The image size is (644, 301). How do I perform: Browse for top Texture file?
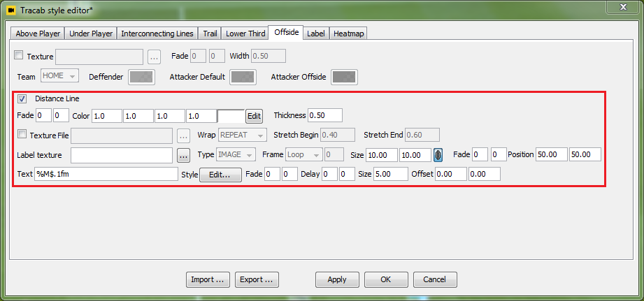[155, 56]
